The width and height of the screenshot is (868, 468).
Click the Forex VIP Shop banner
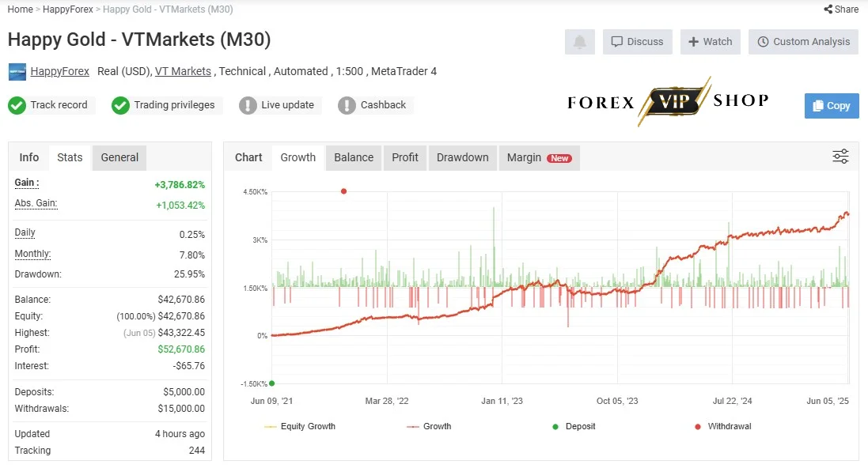click(668, 102)
